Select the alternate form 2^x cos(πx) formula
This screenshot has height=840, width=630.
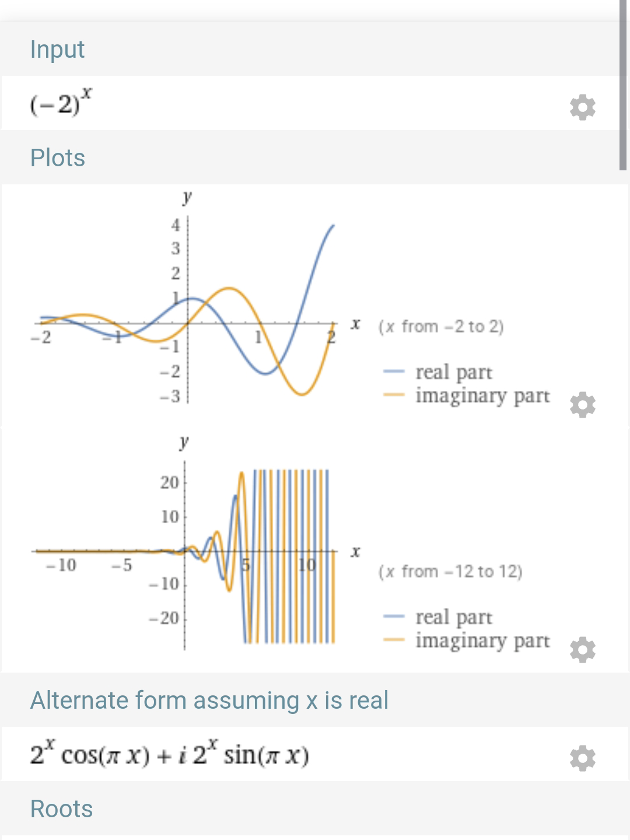point(169,754)
